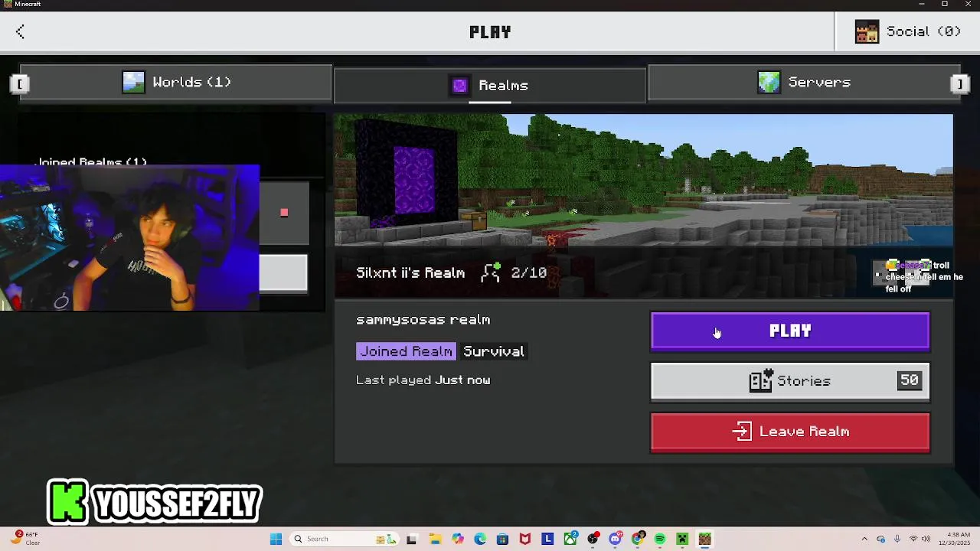Launch Copilot from the taskbar

[x=458, y=539]
